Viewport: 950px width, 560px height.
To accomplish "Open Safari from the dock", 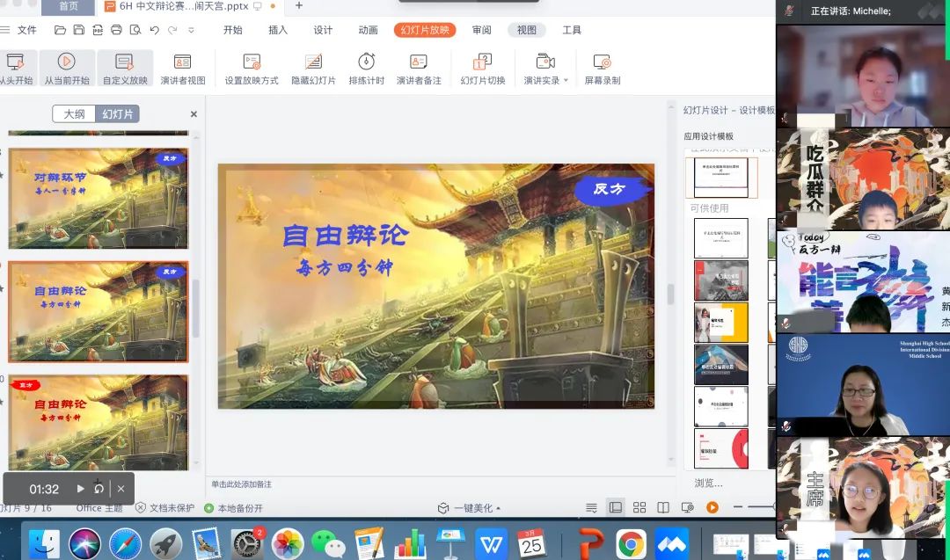I will (x=126, y=543).
